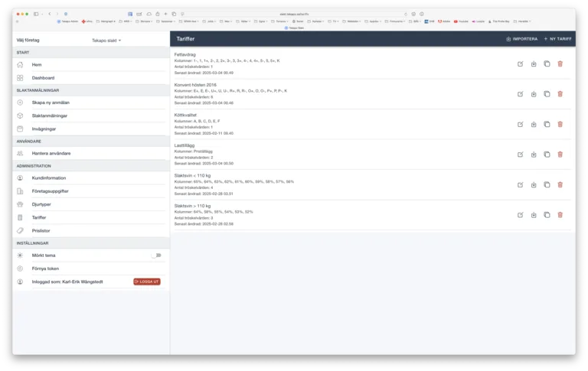
Task: Open the Slaktsvin < 110 kg title
Action: coord(192,176)
